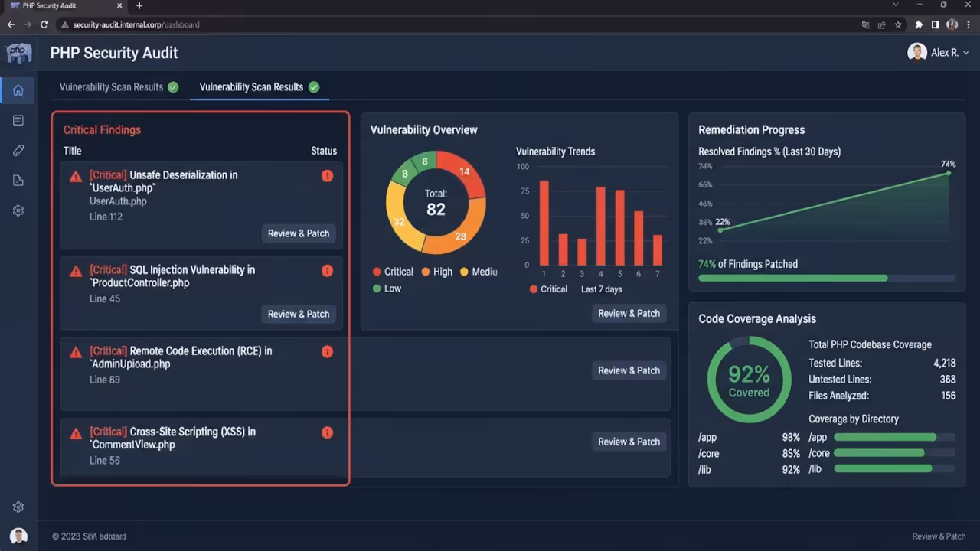Image resolution: width=980 pixels, height=551 pixels.
Task: Go back with the browser back arrow
Action: point(11,24)
